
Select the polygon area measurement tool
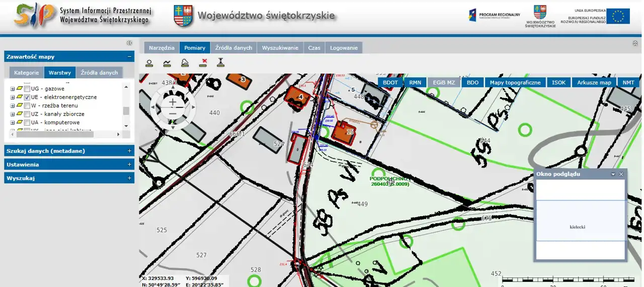(x=185, y=63)
